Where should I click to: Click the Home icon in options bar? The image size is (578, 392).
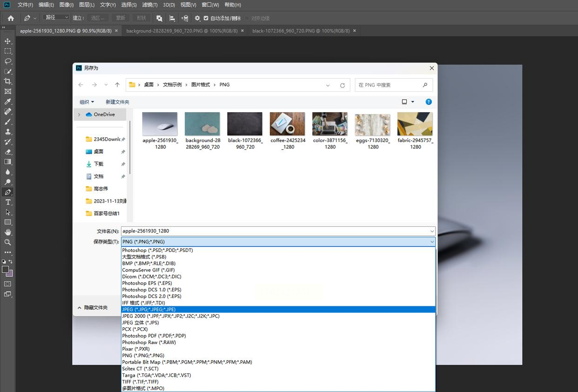point(11,18)
